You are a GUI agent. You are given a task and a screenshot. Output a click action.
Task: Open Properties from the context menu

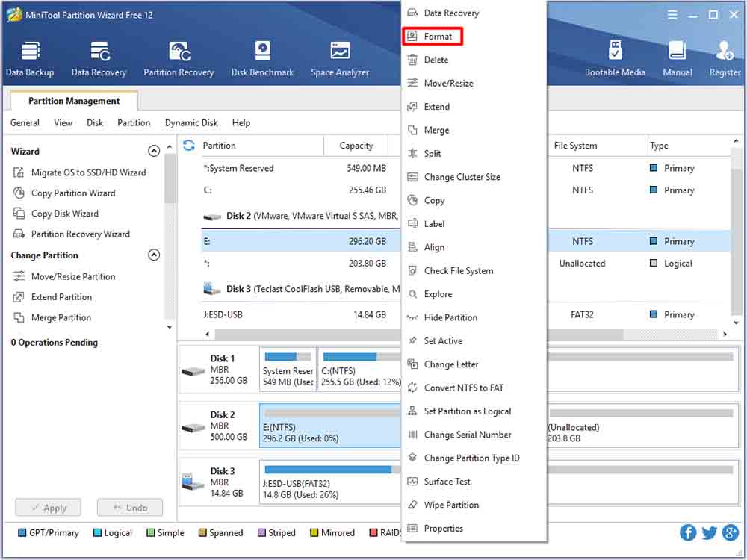[474, 528]
